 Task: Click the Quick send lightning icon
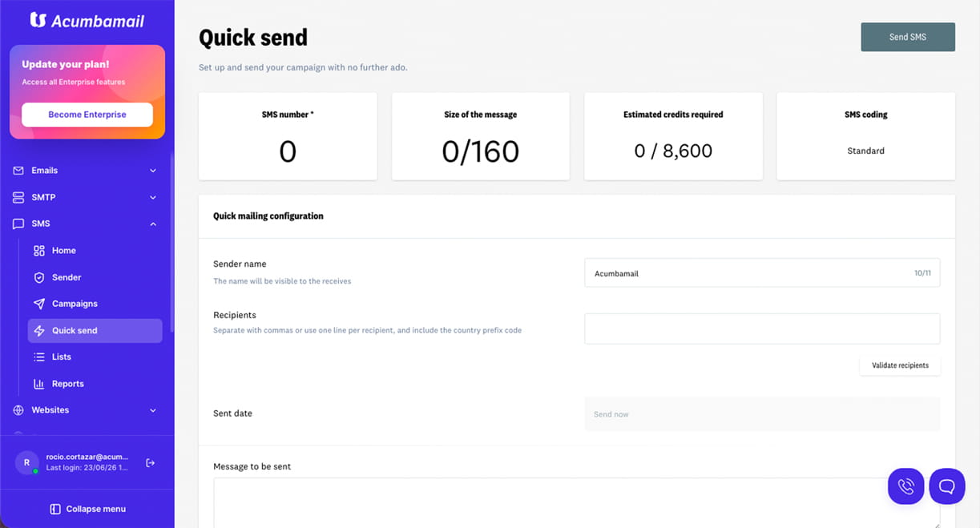pos(39,331)
